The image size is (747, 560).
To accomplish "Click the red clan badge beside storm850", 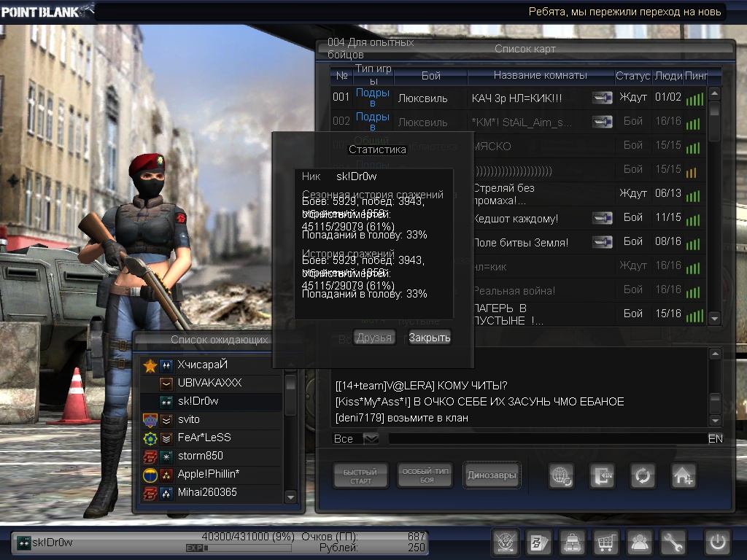I will (150, 456).
